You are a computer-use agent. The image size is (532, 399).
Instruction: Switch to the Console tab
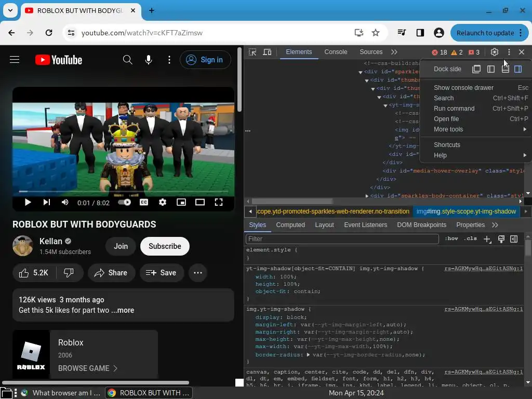click(336, 52)
